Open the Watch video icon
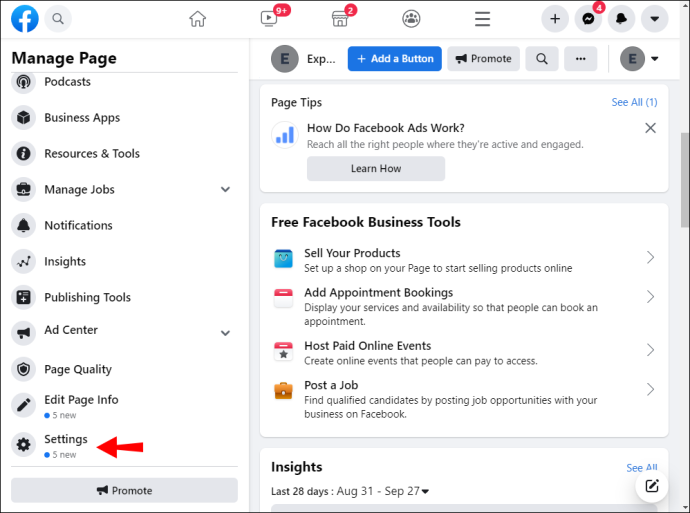Viewport: 690px width, 513px height. pyautogui.click(x=269, y=18)
